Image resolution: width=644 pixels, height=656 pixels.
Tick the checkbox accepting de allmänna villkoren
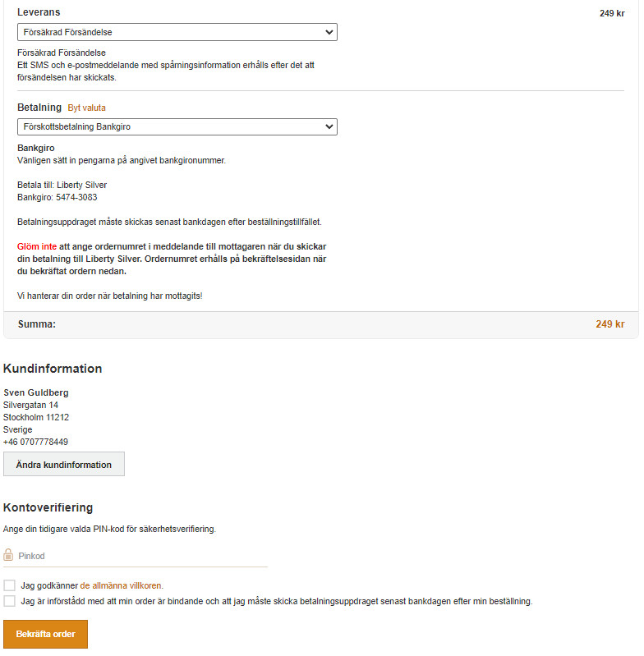9,586
